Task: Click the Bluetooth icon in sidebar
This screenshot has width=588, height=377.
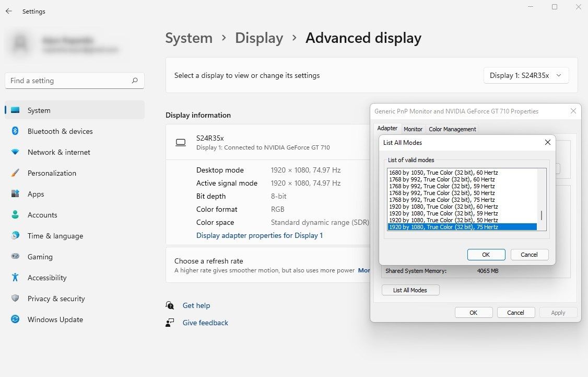Action: [x=15, y=131]
